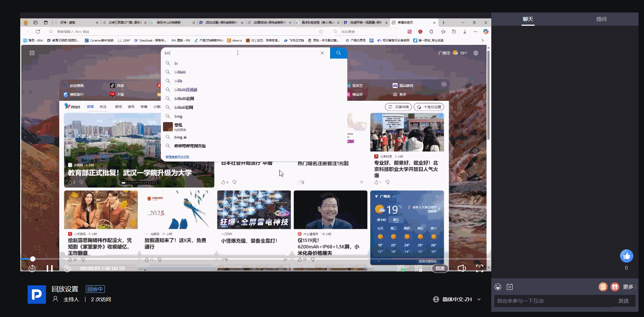This screenshot has width=644, height=317.
Task: Click the 广州市 19° weather indicator at top
Action: pos(453,53)
